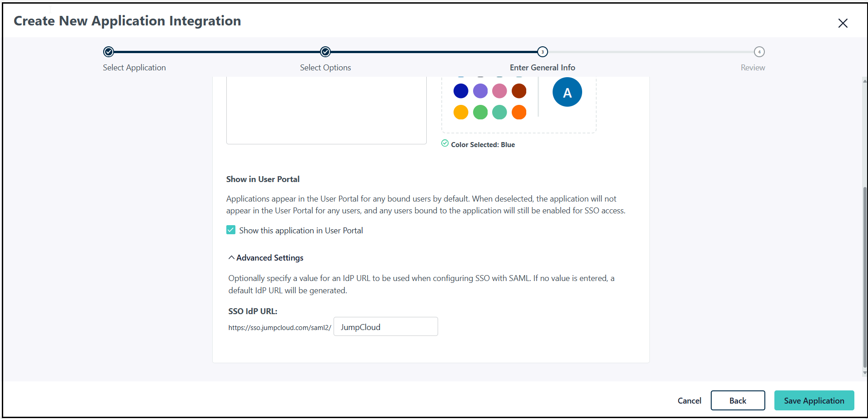Pick the dark blue color swatch
The image size is (868, 419).
pos(461,91)
